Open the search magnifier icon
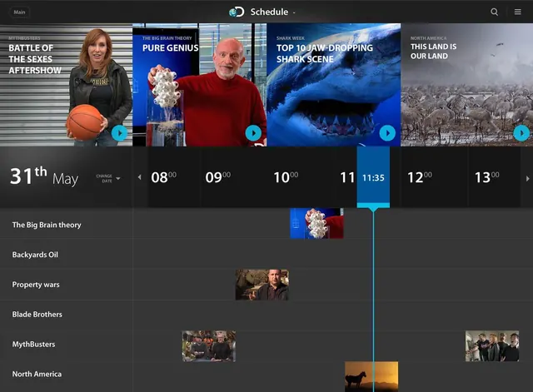The width and height of the screenshot is (533, 392). point(494,12)
